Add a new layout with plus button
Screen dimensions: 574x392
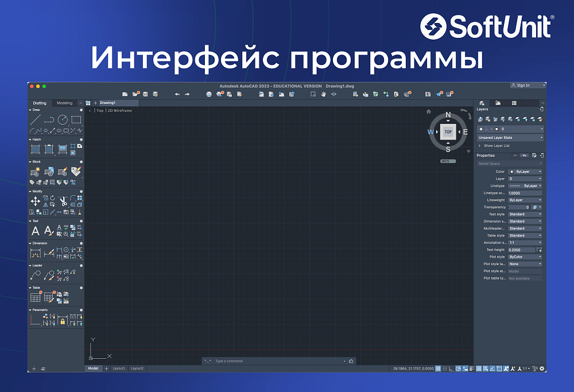(x=107, y=368)
